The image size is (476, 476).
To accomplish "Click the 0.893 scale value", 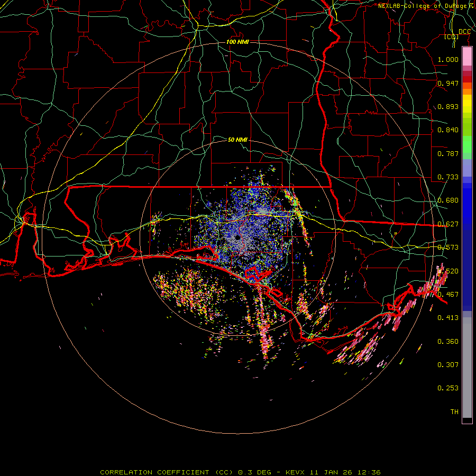I will coord(448,106).
